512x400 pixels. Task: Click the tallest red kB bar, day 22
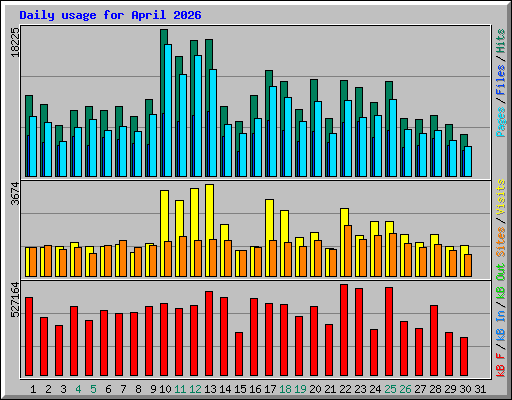click(344, 330)
